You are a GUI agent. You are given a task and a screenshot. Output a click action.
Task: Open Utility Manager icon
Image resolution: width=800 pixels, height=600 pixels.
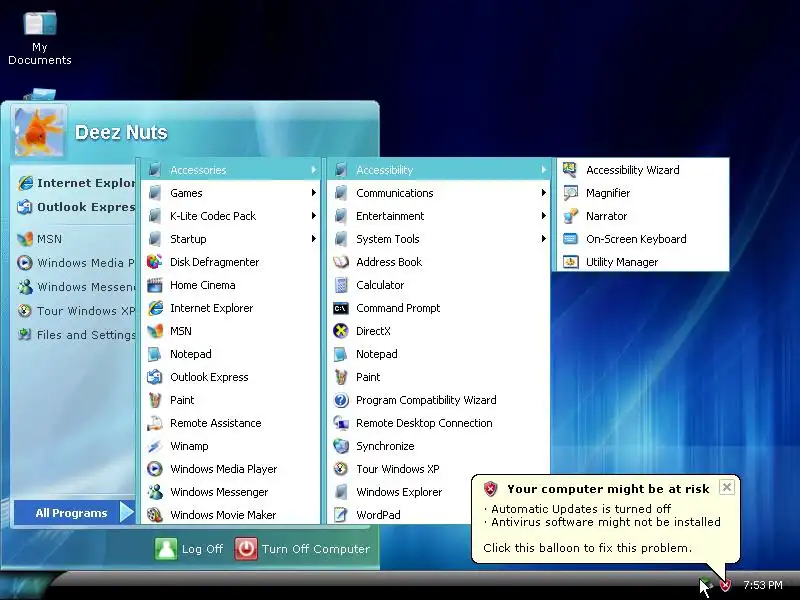point(570,262)
